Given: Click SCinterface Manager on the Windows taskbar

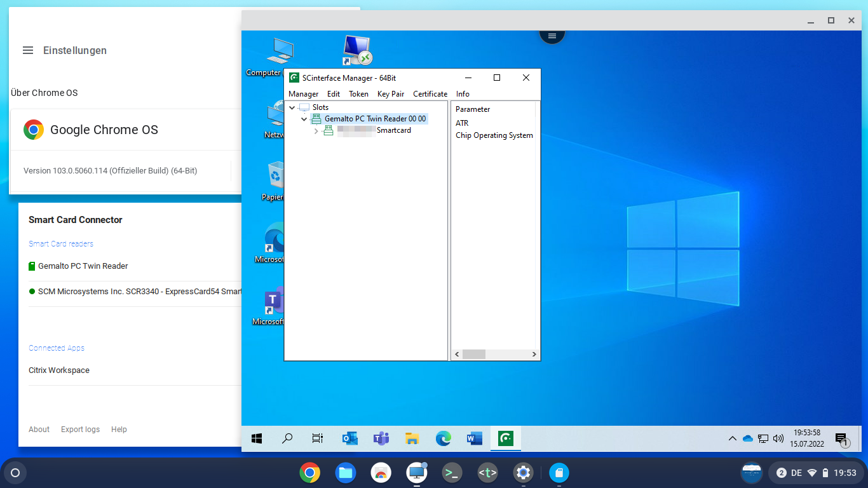Looking at the screenshot, I should (506, 438).
